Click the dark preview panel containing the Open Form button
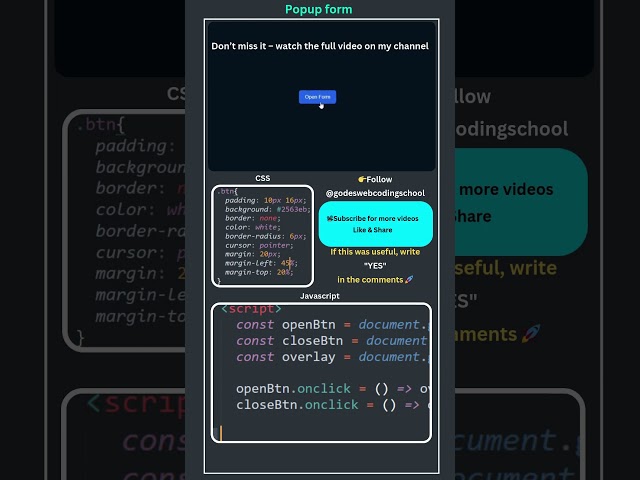 (x=322, y=96)
